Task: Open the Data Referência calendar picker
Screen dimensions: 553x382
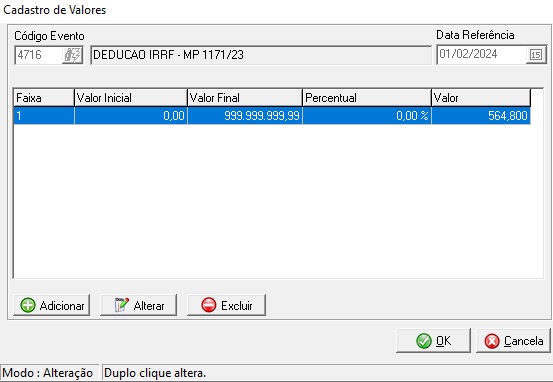Action: click(x=536, y=55)
